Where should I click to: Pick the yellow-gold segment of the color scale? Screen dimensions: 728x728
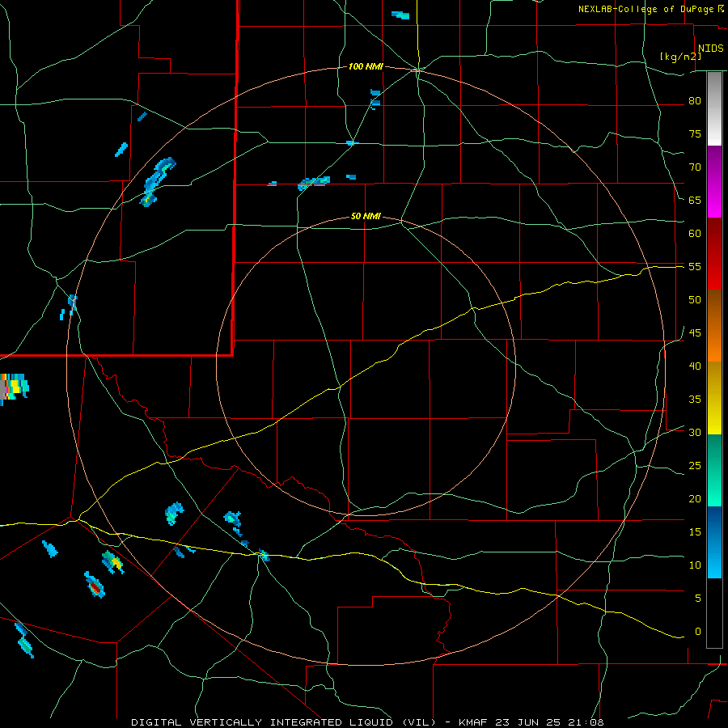tap(714, 398)
